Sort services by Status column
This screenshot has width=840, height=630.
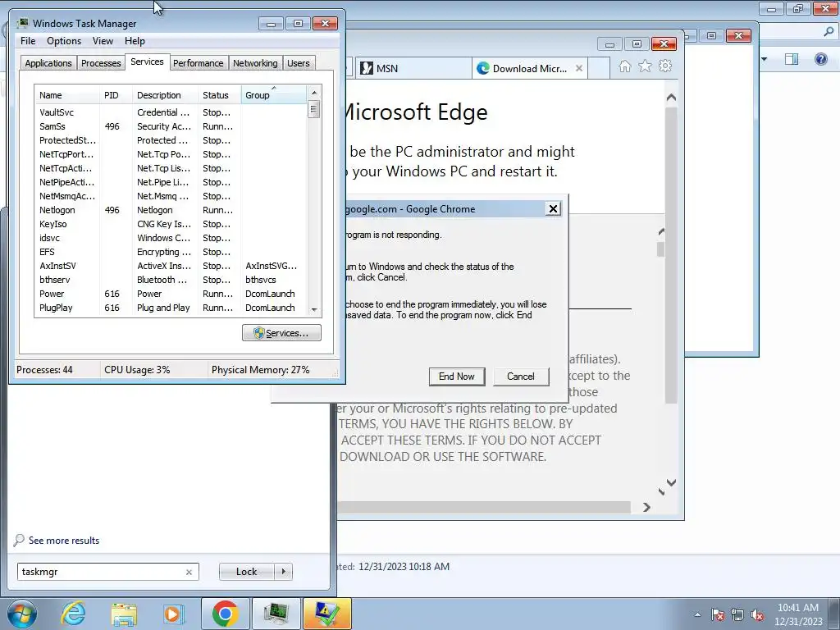coord(220,95)
